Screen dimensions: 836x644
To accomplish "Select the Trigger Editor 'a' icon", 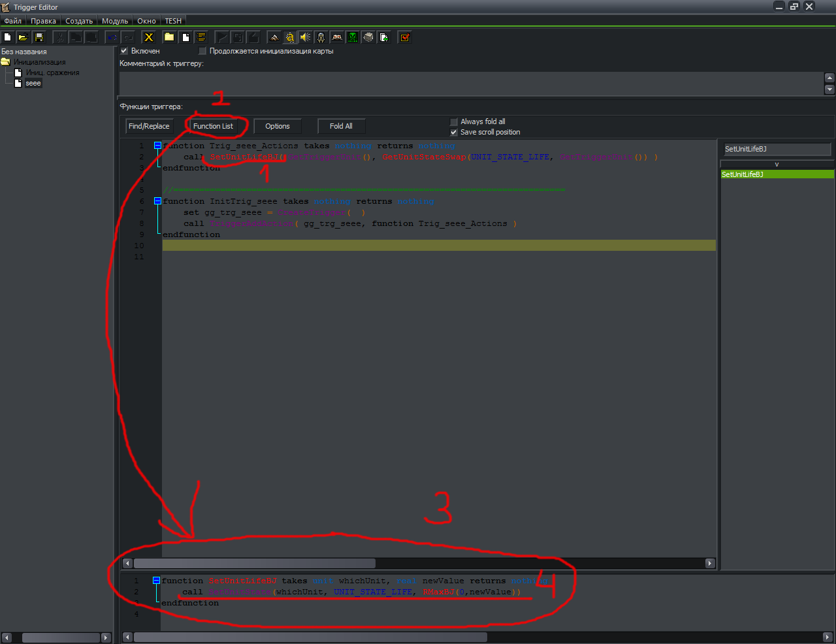I will (x=290, y=37).
